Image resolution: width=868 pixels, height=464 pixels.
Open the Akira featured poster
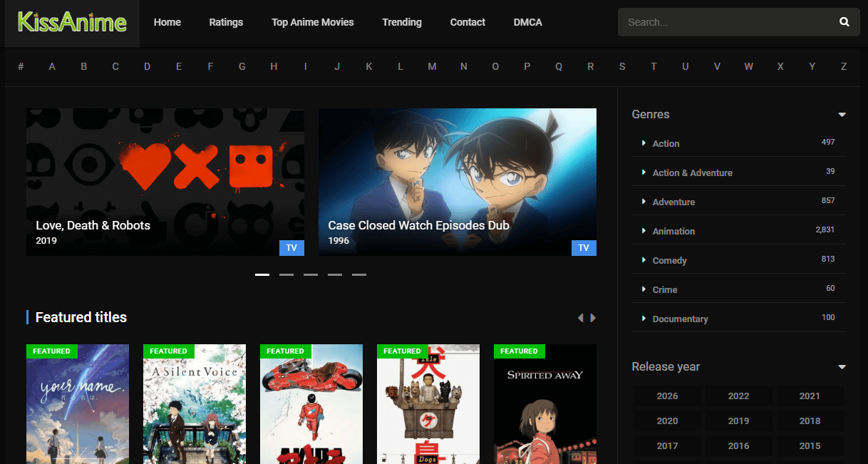coord(311,404)
